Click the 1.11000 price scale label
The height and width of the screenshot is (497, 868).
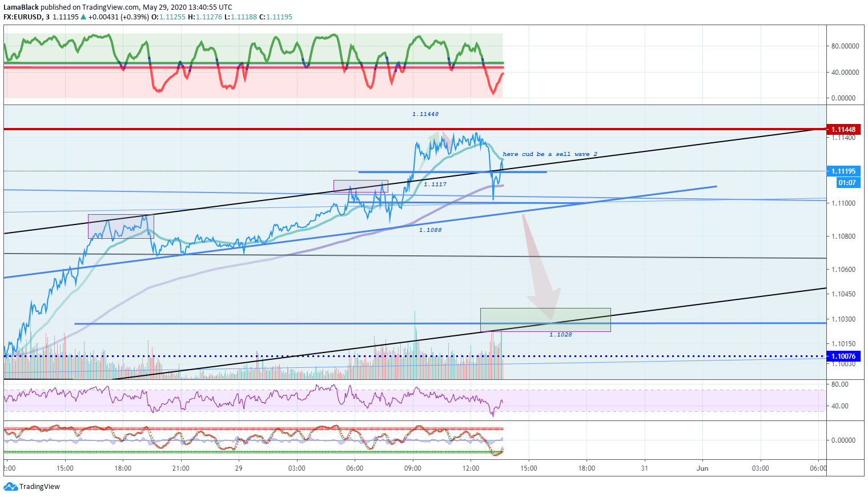pos(843,203)
